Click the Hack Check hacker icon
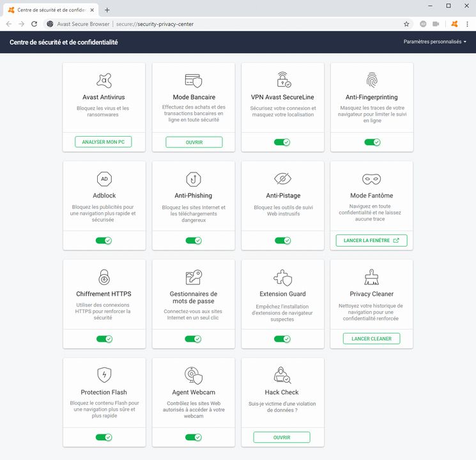This screenshot has width=476, height=460. click(x=282, y=375)
